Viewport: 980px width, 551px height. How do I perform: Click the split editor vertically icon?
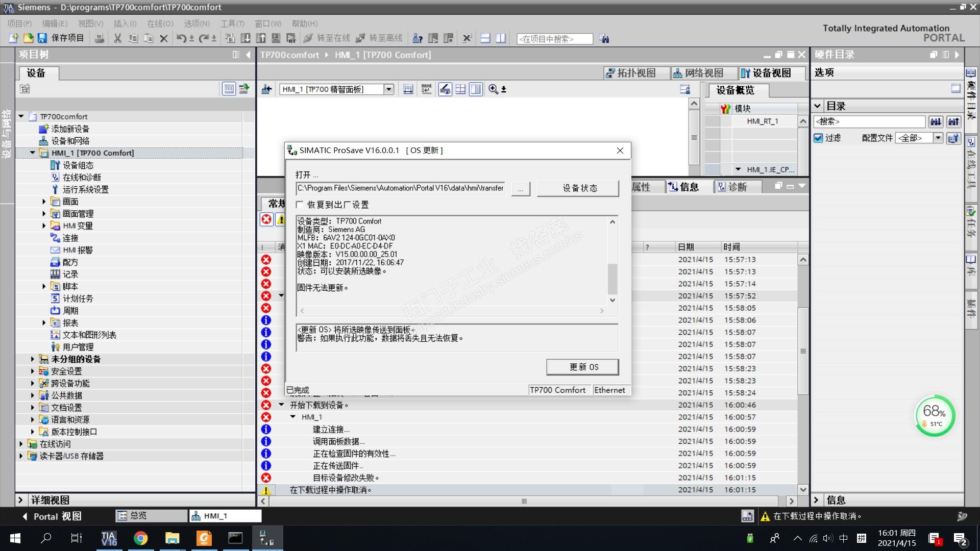[x=501, y=38]
